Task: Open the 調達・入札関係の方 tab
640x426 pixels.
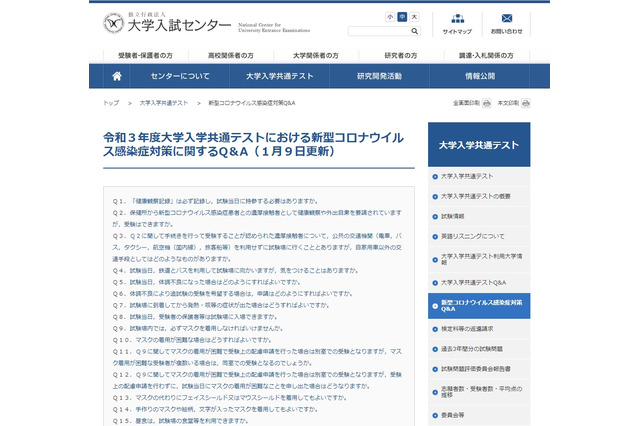Action: click(x=486, y=55)
